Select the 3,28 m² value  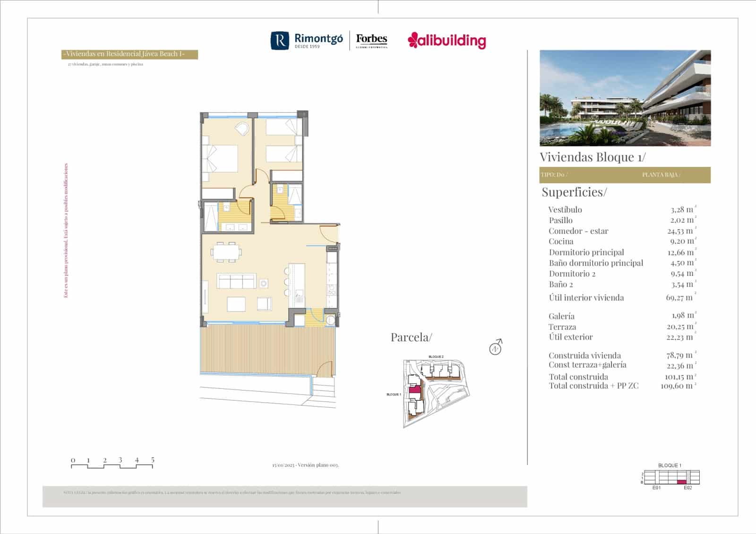(x=683, y=209)
